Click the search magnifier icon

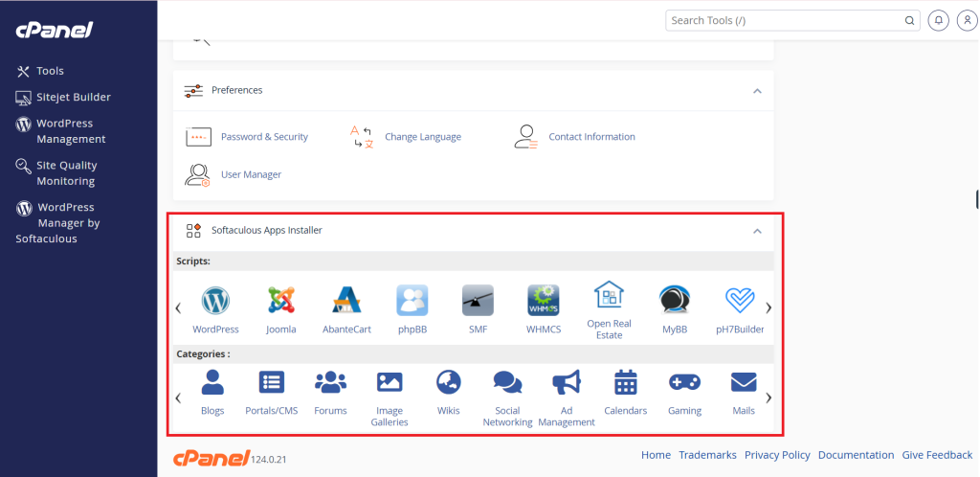pyautogui.click(x=910, y=21)
